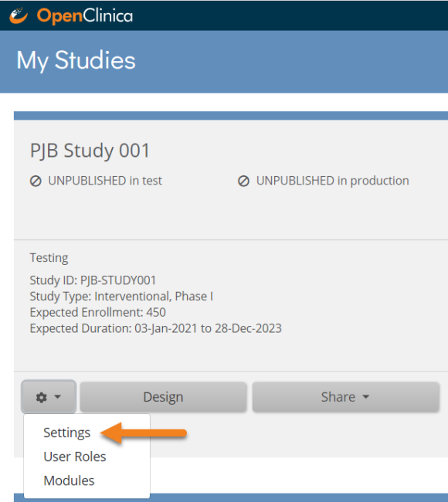
Task: Click the 'My Studies' page heading
Action: 76,60
